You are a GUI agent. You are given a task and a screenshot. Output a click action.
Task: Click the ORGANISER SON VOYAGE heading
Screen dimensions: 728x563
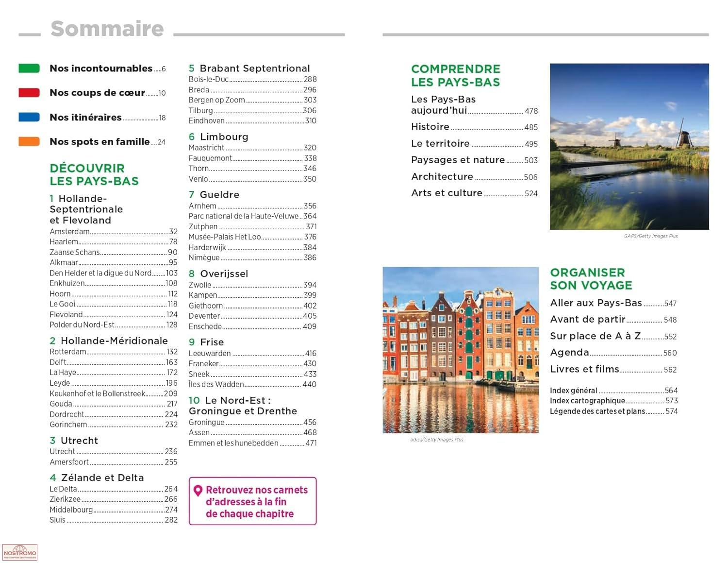(x=591, y=279)
